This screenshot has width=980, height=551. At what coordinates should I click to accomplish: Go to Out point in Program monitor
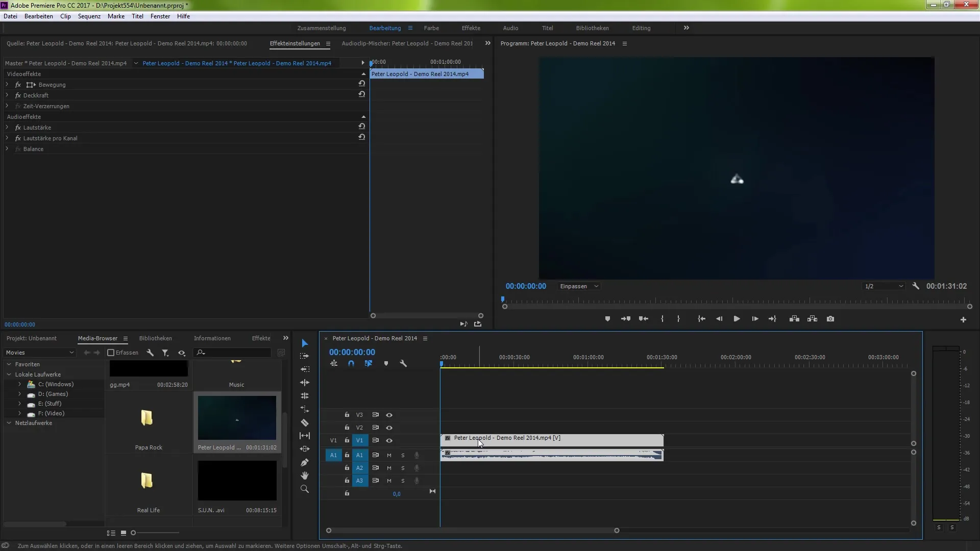[x=772, y=319]
